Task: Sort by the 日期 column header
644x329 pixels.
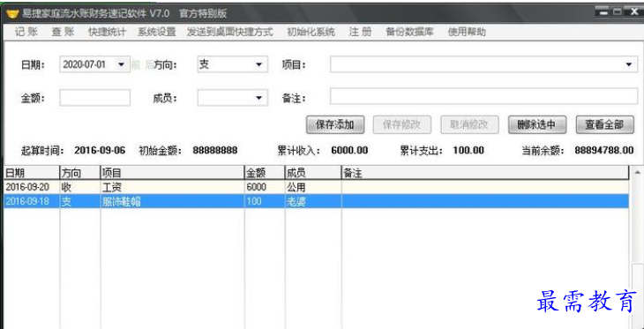Action: [x=32, y=173]
